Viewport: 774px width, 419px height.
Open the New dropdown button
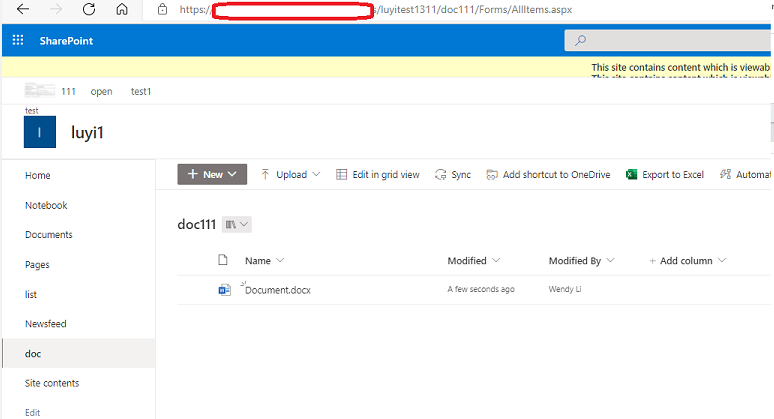pos(212,174)
